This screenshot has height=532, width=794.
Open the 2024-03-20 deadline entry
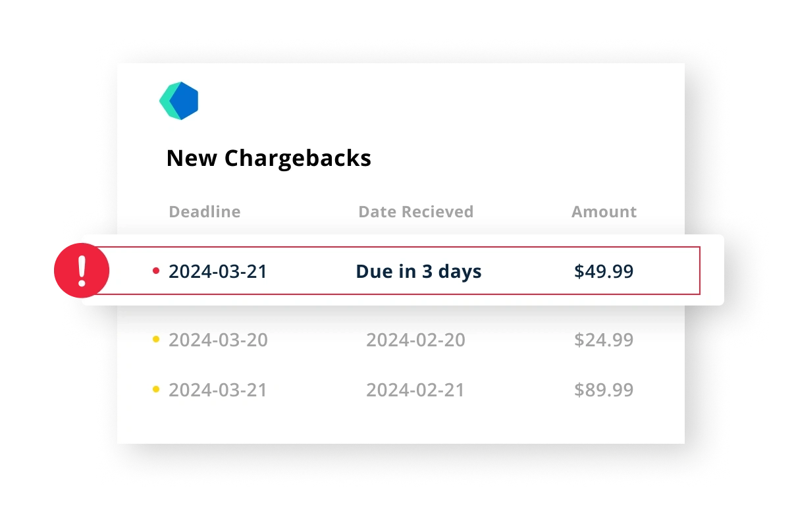click(x=218, y=340)
